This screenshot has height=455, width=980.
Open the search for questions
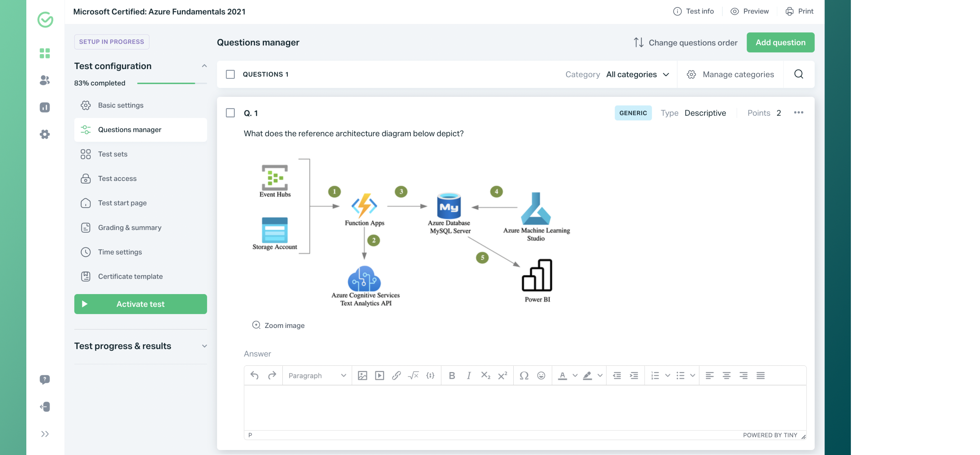[799, 74]
